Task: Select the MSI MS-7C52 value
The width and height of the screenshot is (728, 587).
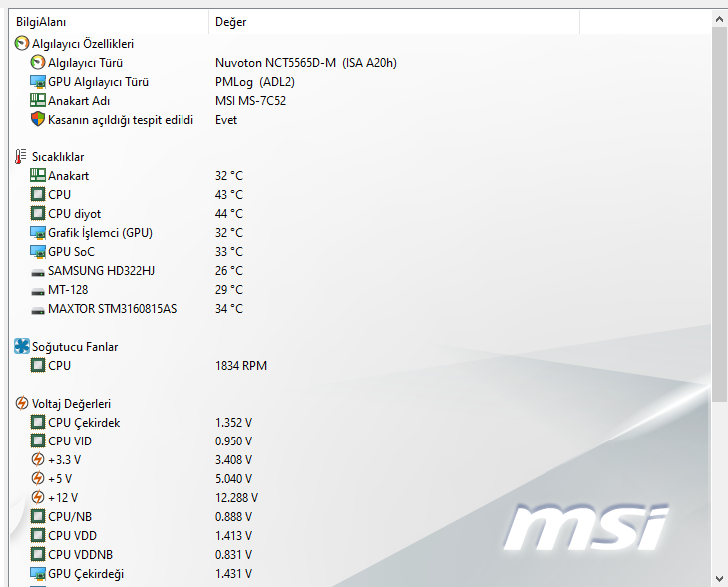Action: [x=250, y=101]
